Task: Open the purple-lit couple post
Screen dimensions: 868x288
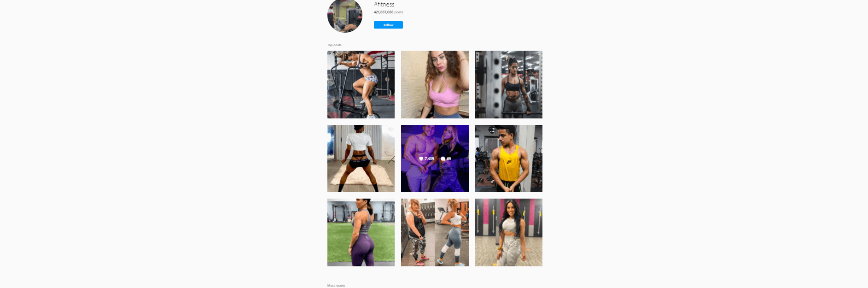Action: pos(435,159)
